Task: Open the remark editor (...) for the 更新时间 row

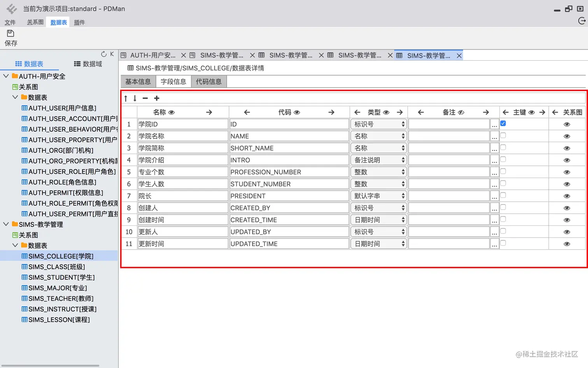Action: 494,244
